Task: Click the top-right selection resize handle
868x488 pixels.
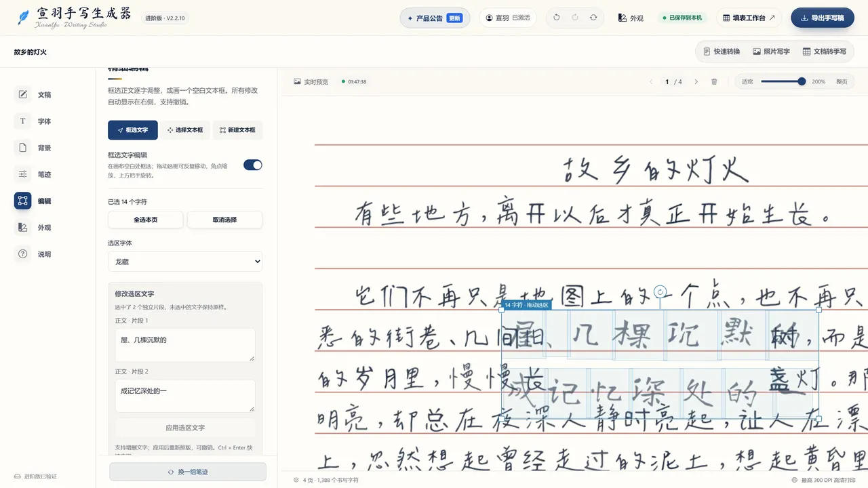Action: (x=818, y=310)
